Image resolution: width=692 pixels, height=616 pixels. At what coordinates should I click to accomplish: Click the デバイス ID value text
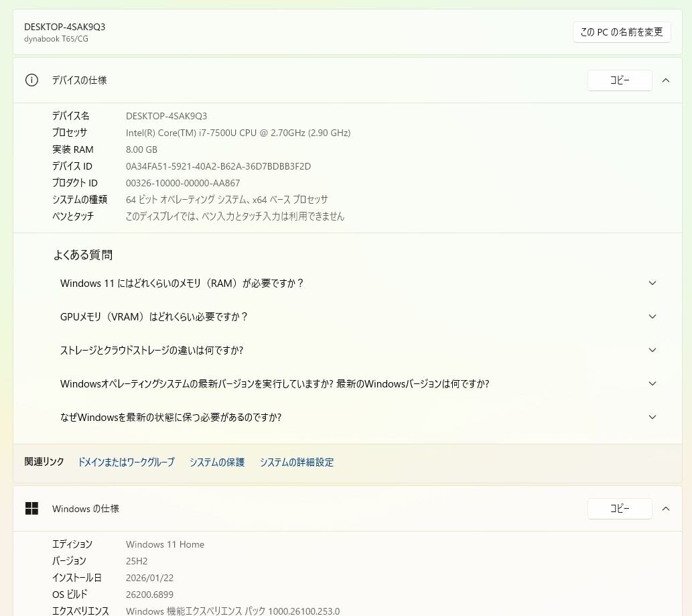point(218,166)
